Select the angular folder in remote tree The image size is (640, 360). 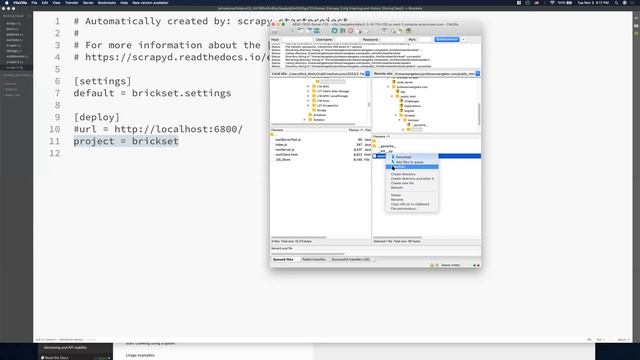pos(409,111)
